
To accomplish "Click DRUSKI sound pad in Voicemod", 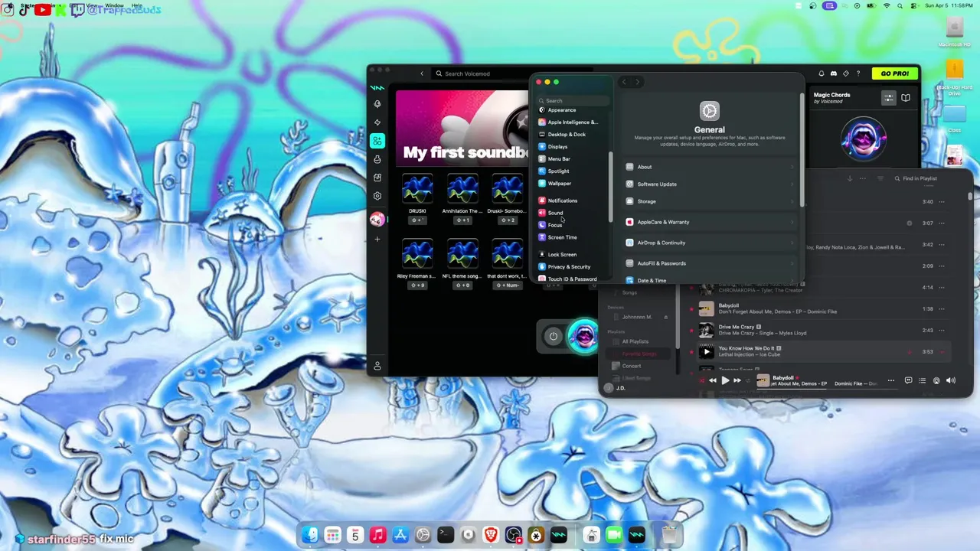I will tap(417, 190).
